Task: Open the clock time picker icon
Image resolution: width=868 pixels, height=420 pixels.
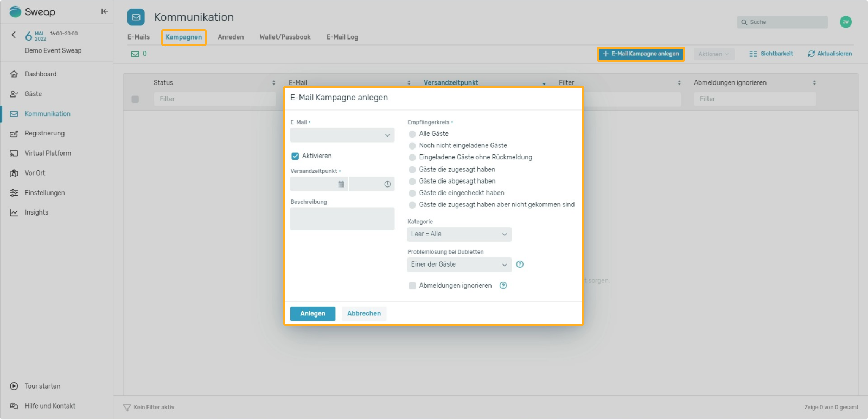Action: click(387, 184)
